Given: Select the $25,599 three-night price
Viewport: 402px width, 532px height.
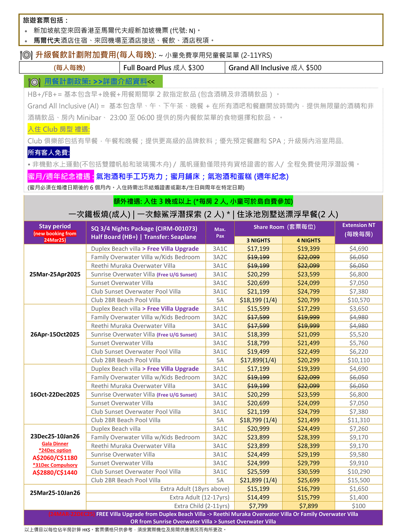Looking at the screenshot, I should pos(258,472).
